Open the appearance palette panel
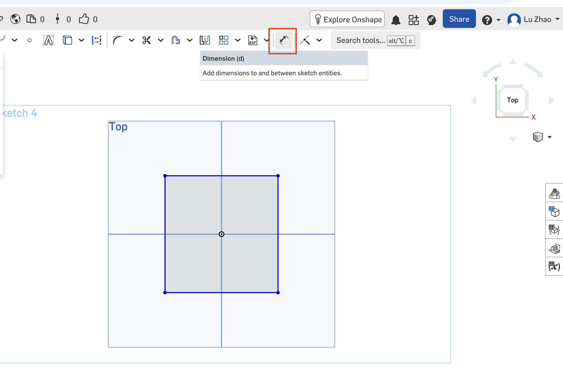 (x=554, y=193)
